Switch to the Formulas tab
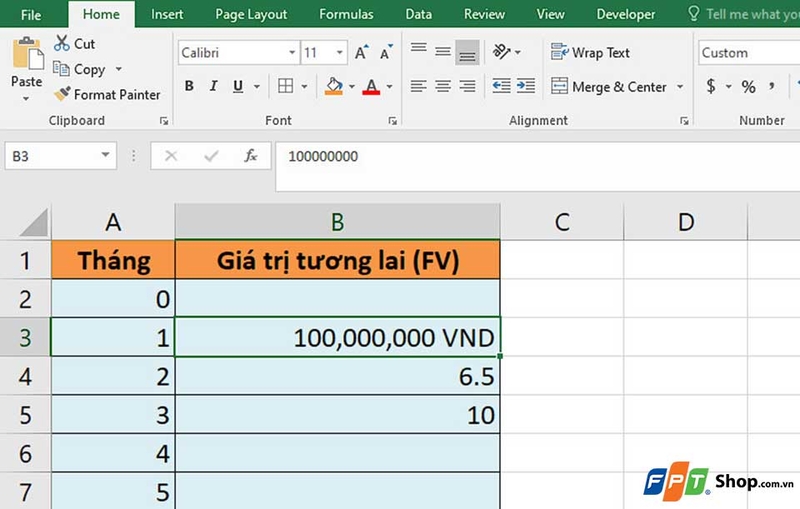Image resolution: width=800 pixels, height=509 pixels. (x=346, y=14)
